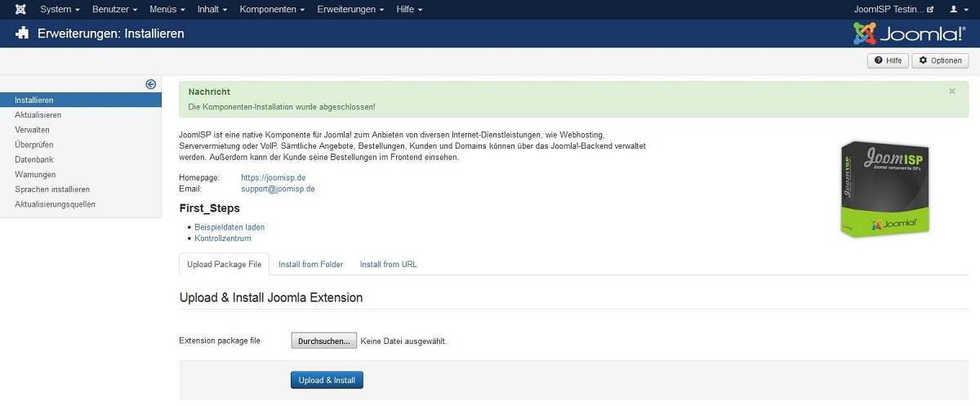Click the support@joomisp.de email link
The width and height of the screenshot is (980, 406).
(x=278, y=189)
